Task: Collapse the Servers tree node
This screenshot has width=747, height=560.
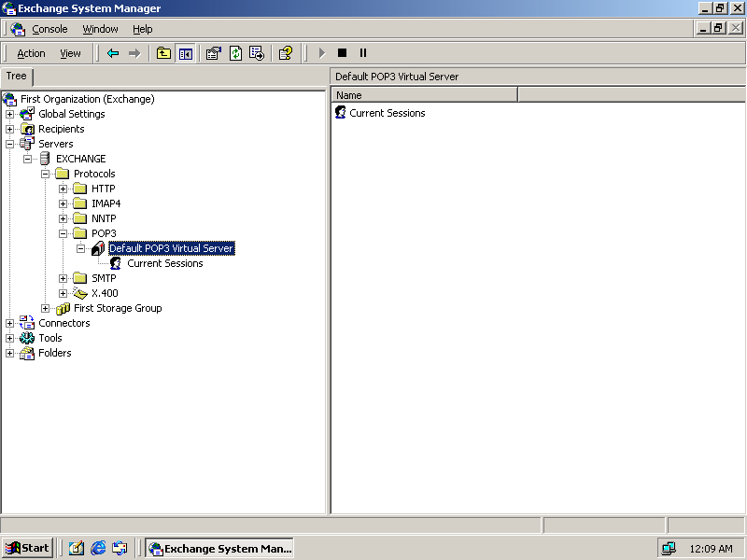Action: coord(10,144)
